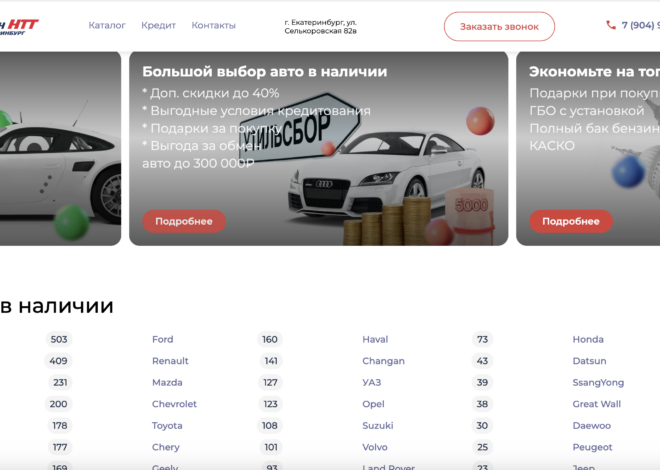Screen dimensions: 660x470
Task: Open the Каталог menu item
Action: click(x=107, y=25)
